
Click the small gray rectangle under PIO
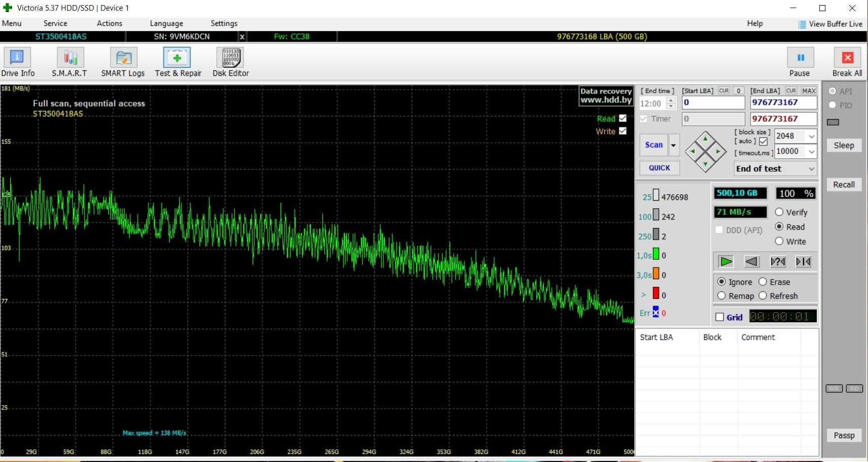pyautogui.click(x=833, y=122)
